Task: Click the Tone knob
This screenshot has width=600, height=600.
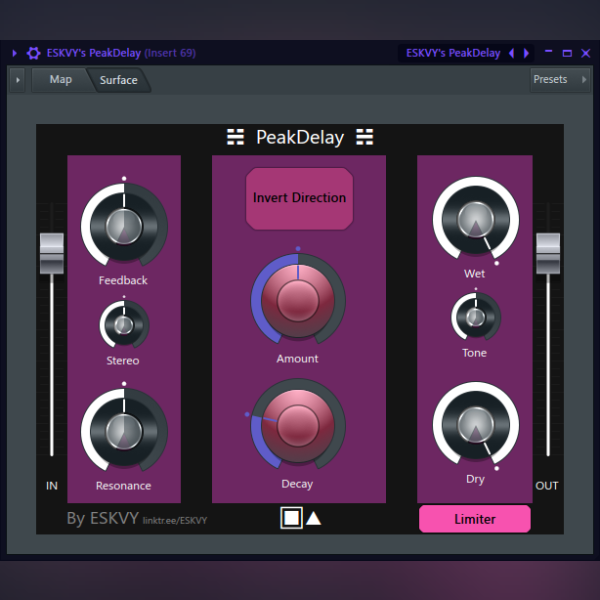Action: (x=476, y=317)
